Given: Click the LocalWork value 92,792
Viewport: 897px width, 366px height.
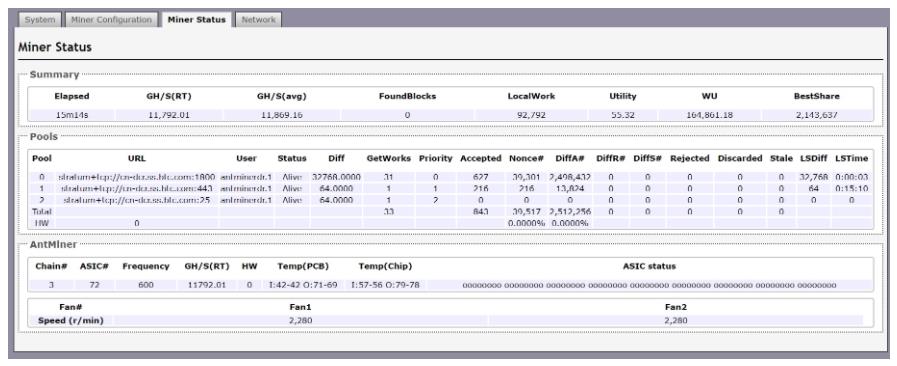Looking at the screenshot, I should click(531, 115).
